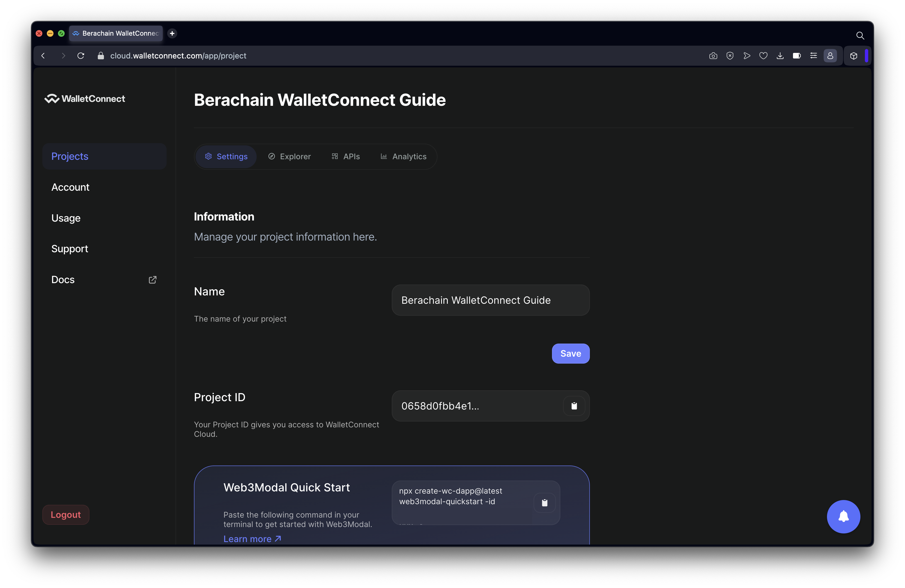The width and height of the screenshot is (905, 588).
Task: Click the play/flow toolbar icon
Action: (747, 56)
